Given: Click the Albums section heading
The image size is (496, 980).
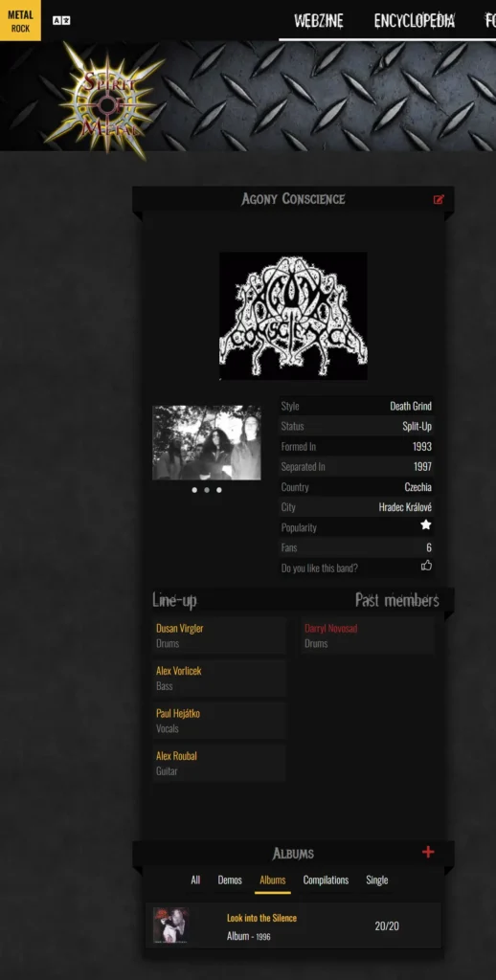Looking at the screenshot, I should [x=293, y=853].
